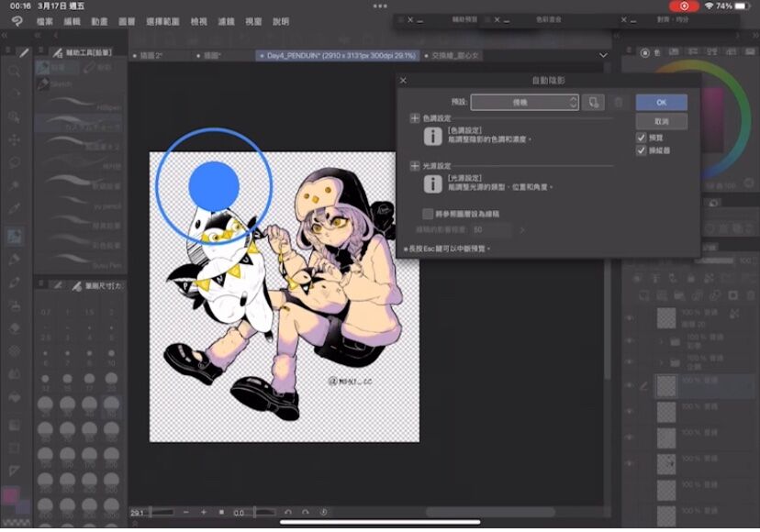Click zoom out minus on canvas bar
The width and height of the screenshot is (760, 532).
pos(186,512)
